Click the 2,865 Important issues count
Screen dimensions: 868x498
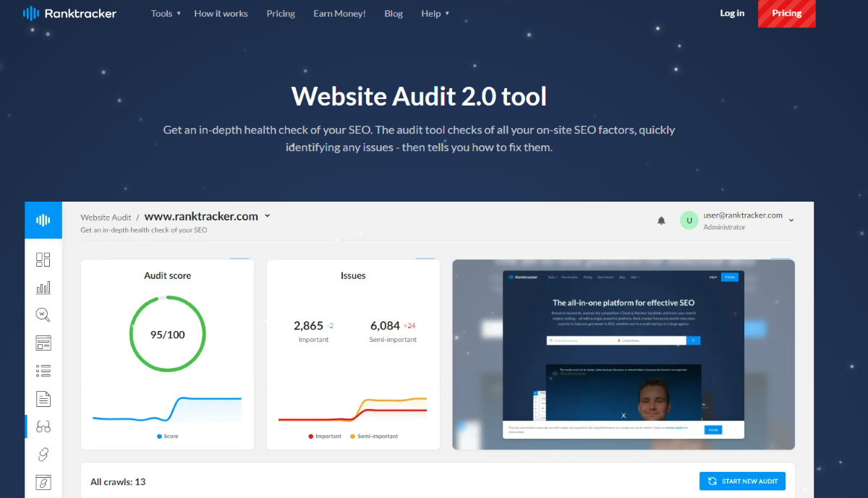pos(308,326)
